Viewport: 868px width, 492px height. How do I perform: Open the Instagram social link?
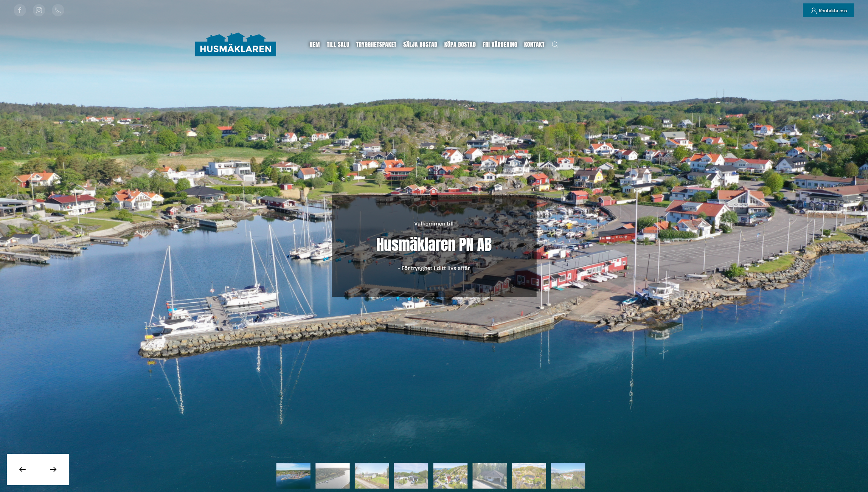click(x=39, y=10)
